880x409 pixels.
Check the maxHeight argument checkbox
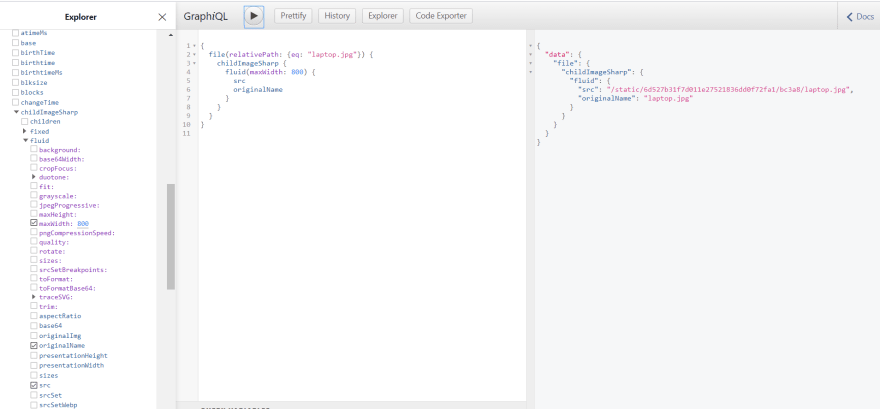34,214
